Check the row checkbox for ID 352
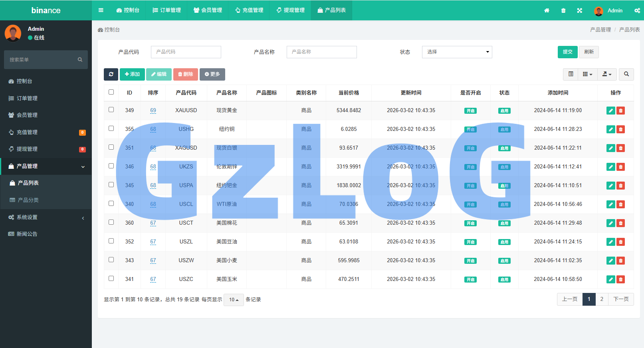Image resolution: width=644 pixels, height=348 pixels. point(111,241)
